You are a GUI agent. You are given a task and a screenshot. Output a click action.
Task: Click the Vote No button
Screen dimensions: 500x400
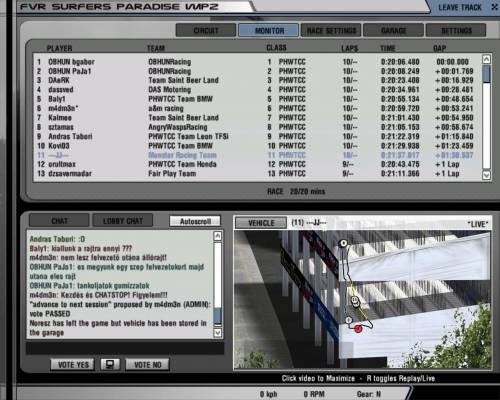147,365
